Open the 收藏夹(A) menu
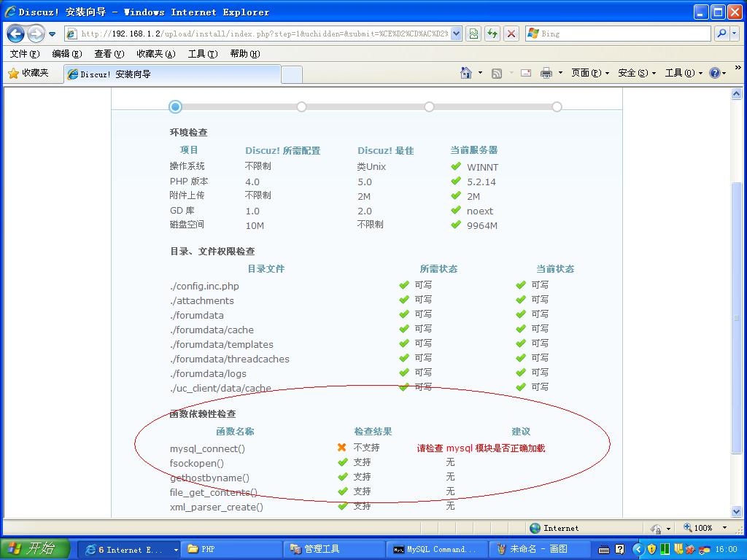Viewport: 747px width, 560px height. click(x=156, y=54)
